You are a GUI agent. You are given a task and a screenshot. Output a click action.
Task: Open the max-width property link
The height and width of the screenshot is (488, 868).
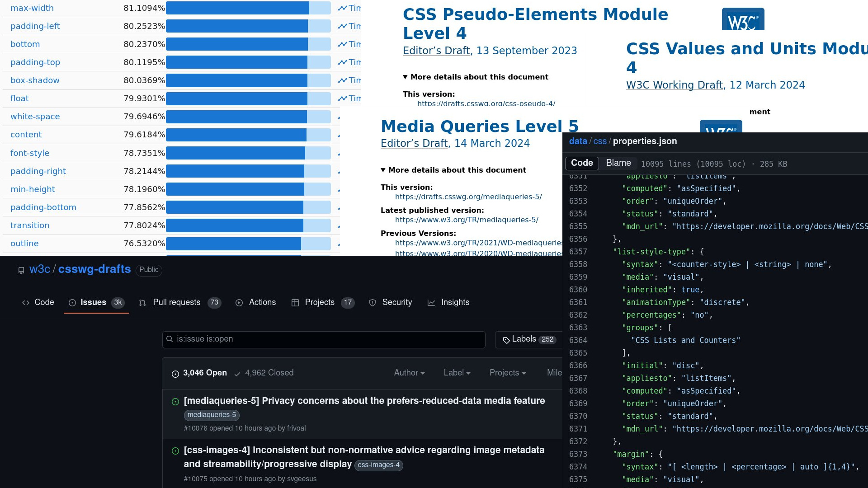(32, 8)
